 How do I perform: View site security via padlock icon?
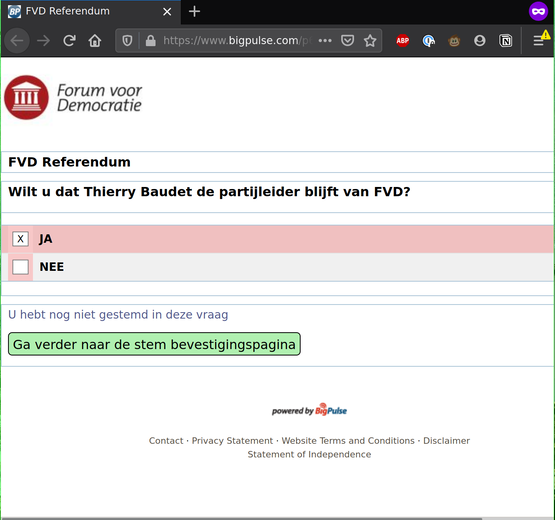tap(150, 41)
